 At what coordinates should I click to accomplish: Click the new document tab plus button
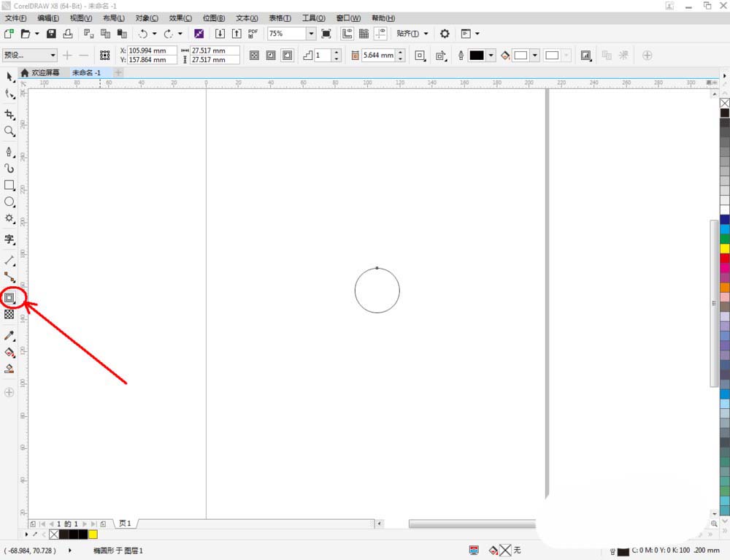[x=118, y=72]
